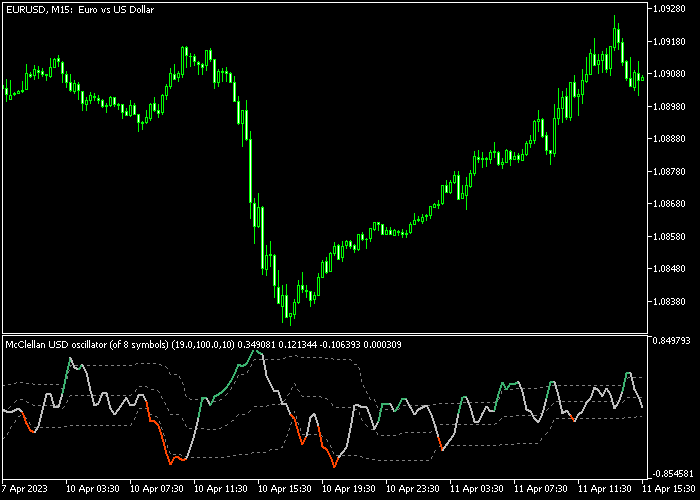Image resolution: width=700 pixels, height=500 pixels.
Task: Select the '10 Apr 23:30' time label
Action: click(412, 488)
